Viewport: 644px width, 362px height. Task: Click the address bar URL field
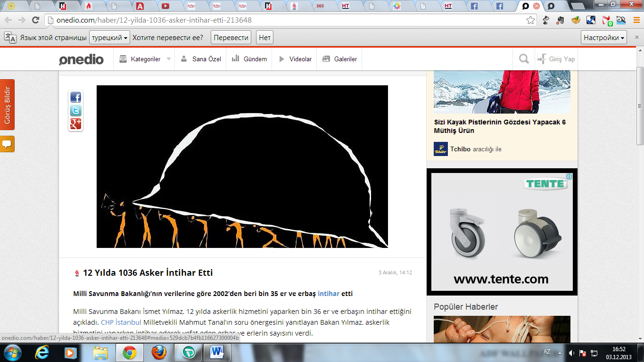[x=283, y=20]
